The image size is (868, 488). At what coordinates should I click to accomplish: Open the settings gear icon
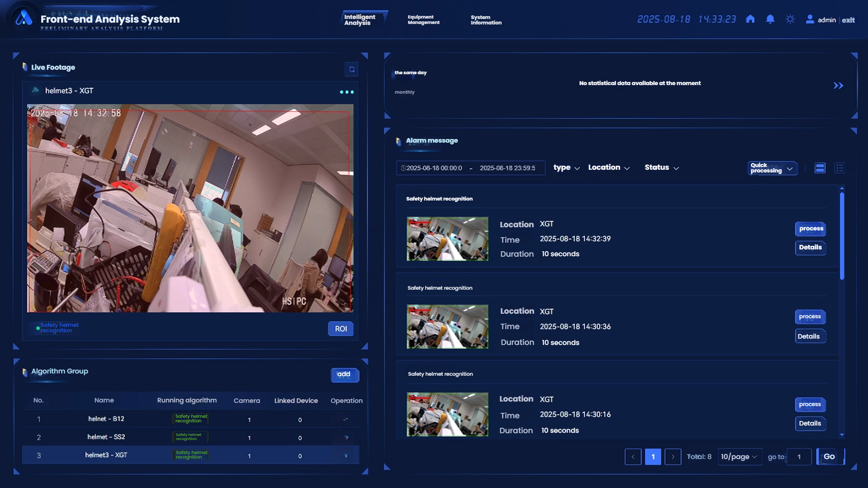[x=790, y=19]
